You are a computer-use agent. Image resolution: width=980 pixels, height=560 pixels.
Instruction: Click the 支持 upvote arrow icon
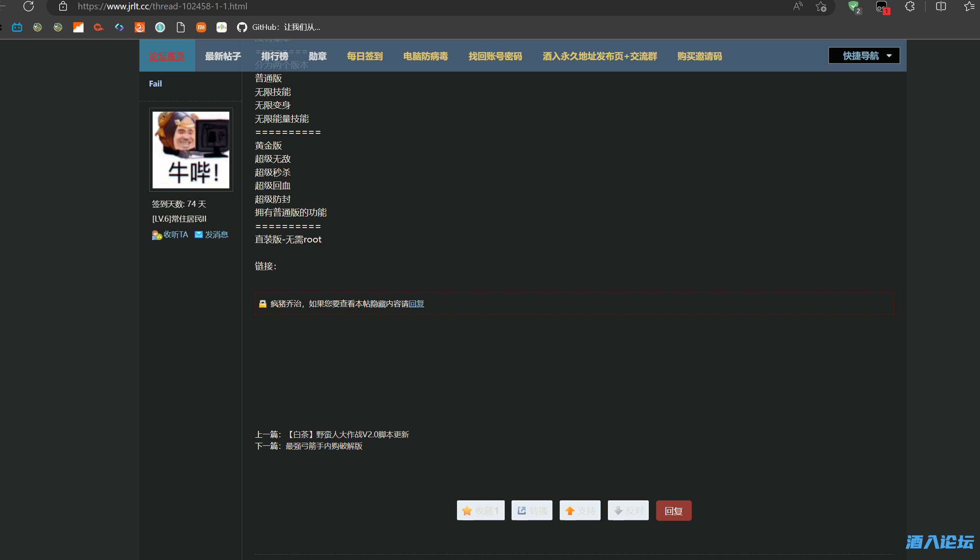point(570,510)
